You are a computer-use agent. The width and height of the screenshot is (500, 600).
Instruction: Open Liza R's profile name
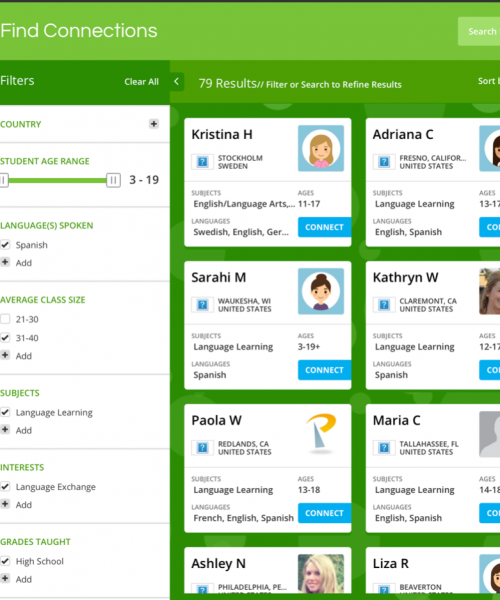coord(391,564)
